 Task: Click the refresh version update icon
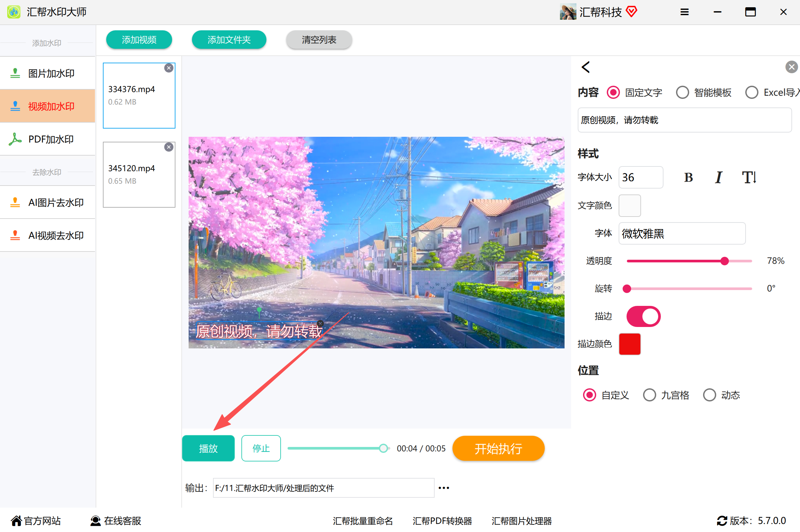click(722, 521)
